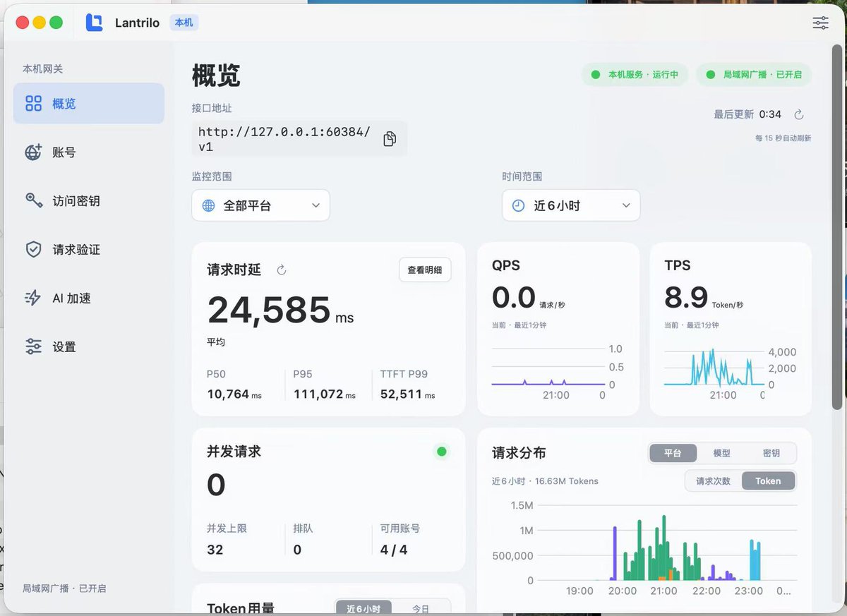Open 访问密钥 access keys section
Screen dimensions: 847x616
point(89,201)
